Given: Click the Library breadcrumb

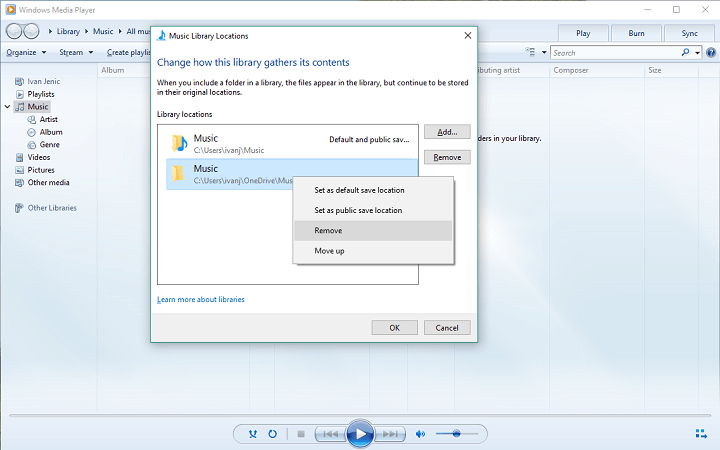Looking at the screenshot, I should (x=68, y=31).
